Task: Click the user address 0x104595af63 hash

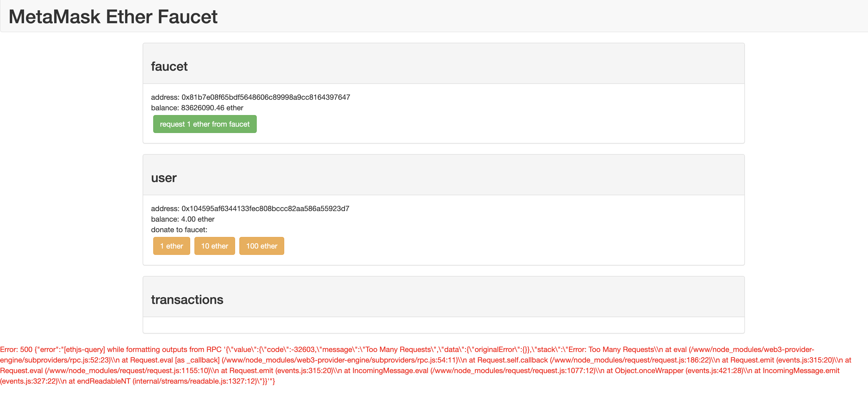Action: 265,209
